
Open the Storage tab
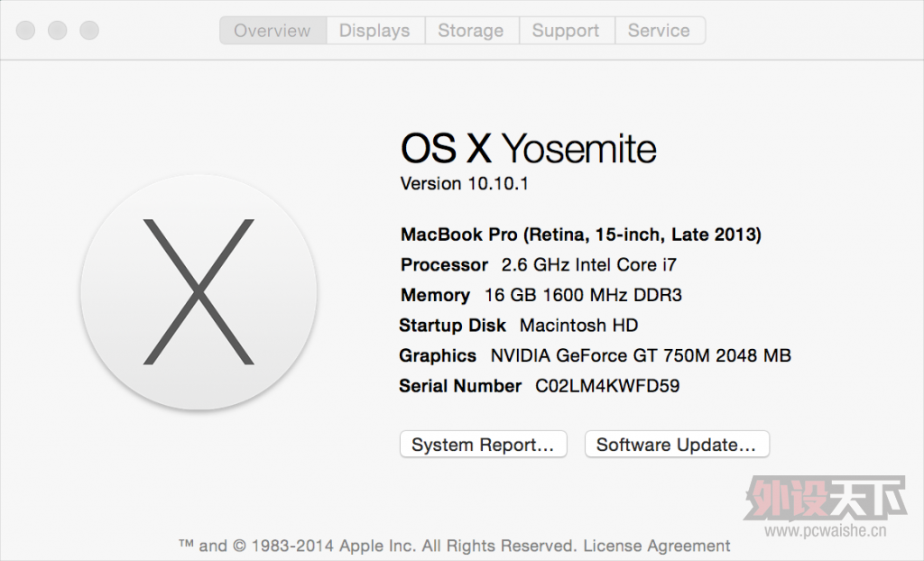point(471,30)
